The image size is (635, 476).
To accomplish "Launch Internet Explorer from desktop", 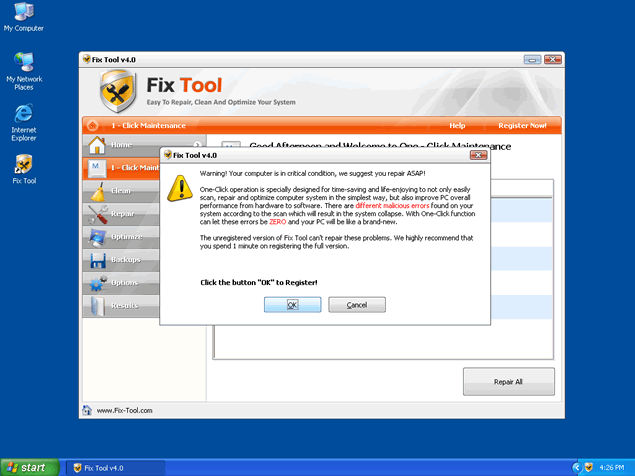I will click(23, 114).
